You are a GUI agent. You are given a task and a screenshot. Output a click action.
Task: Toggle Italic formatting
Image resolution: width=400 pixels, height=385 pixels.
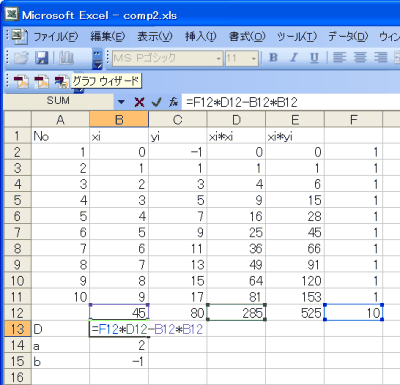pos(294,58)
